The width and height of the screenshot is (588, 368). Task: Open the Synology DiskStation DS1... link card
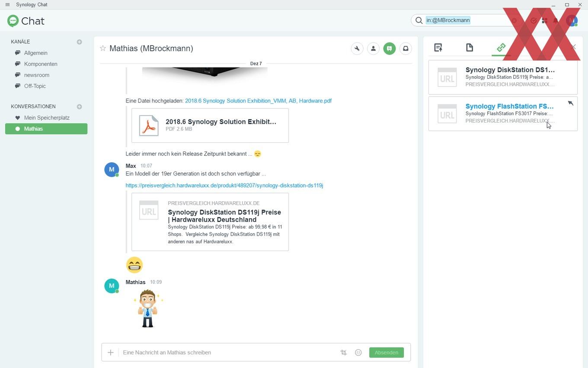tap(503, 77)
